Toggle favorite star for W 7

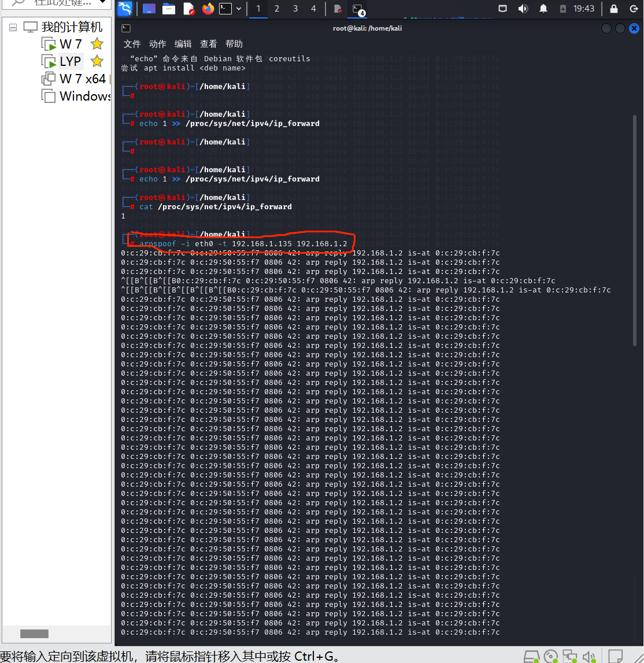(x=97, y=43)
